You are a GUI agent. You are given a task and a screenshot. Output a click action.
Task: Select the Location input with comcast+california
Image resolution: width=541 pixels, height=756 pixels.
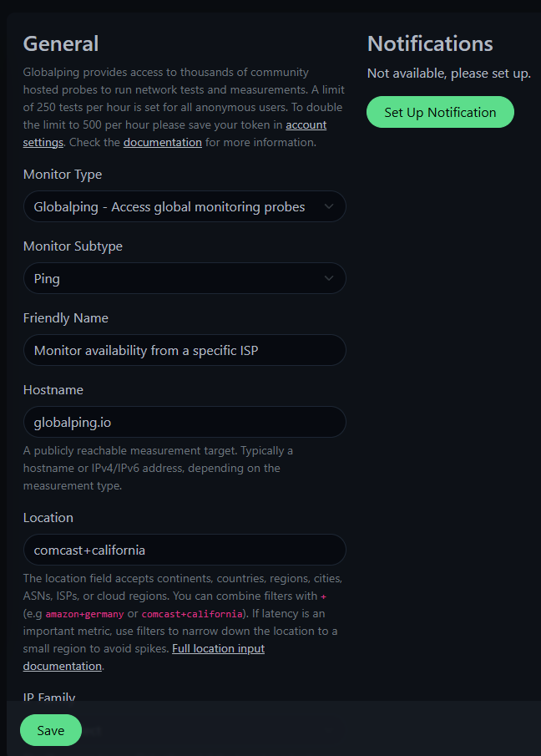pyautogui.click(x=184, y=551)
